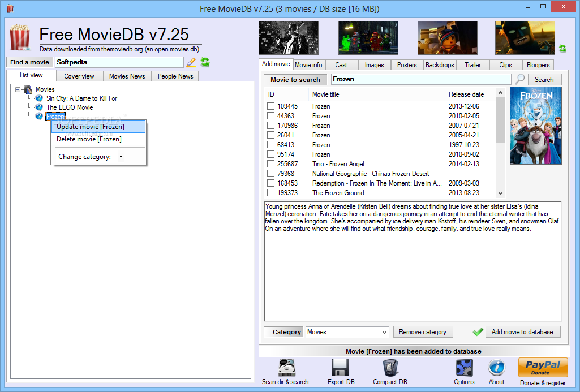This screenshot has width=580, height=392.
Task: Select Sin City: A Dame to Kill For
Action: (x=81, y=98)
